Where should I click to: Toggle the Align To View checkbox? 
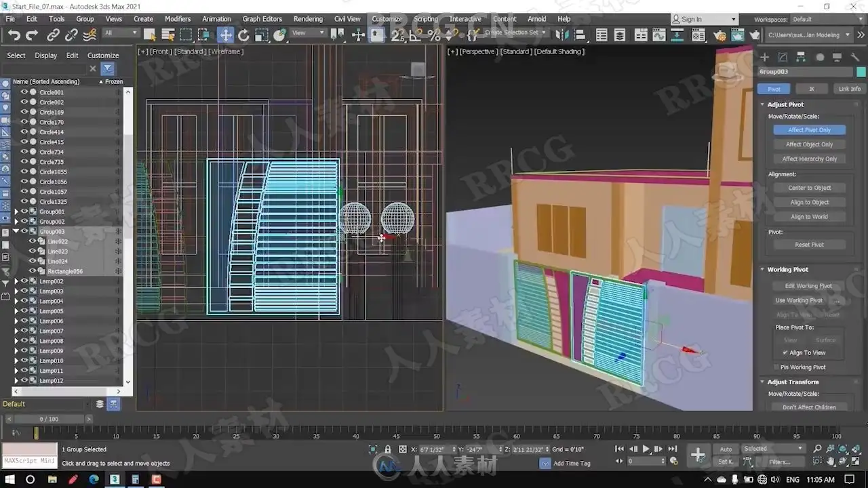[x=785, y=352]
